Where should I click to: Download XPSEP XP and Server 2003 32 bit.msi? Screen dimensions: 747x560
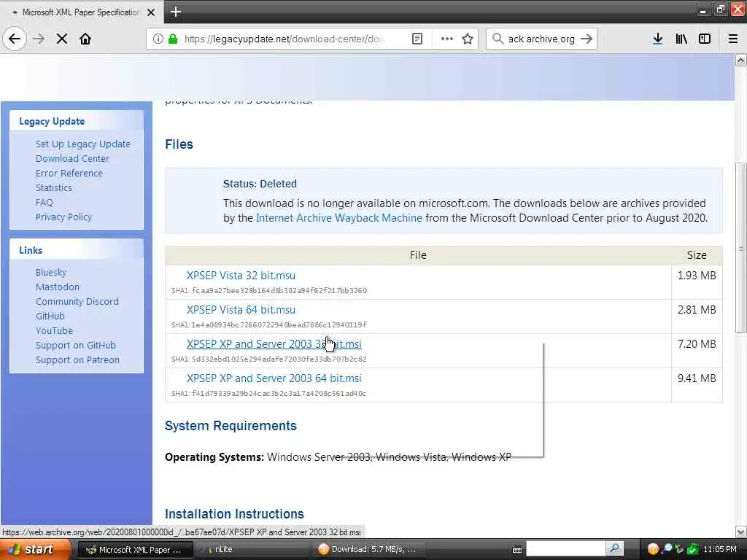(x=274, y=344)
